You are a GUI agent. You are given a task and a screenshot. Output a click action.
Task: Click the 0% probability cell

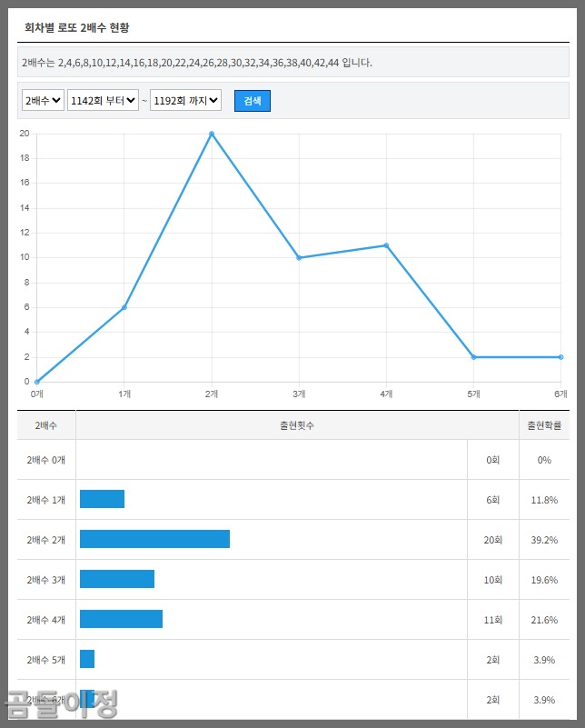click(544, 460)
